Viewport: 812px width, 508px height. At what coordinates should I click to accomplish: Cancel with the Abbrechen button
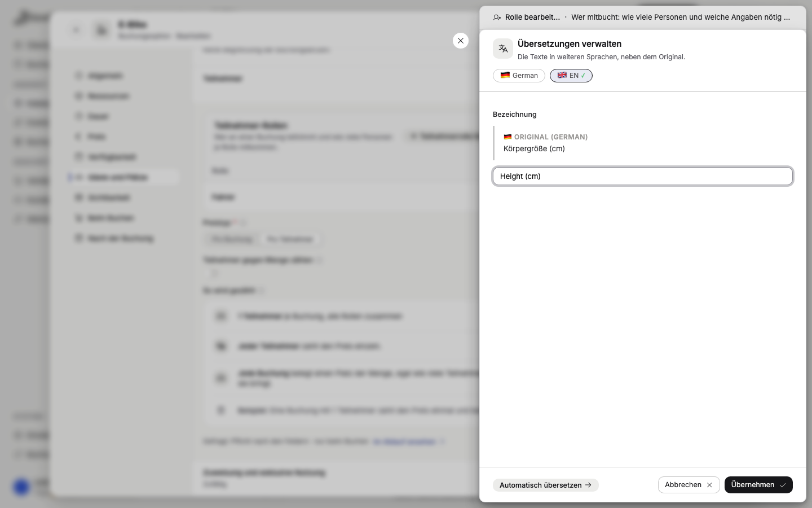689,485
